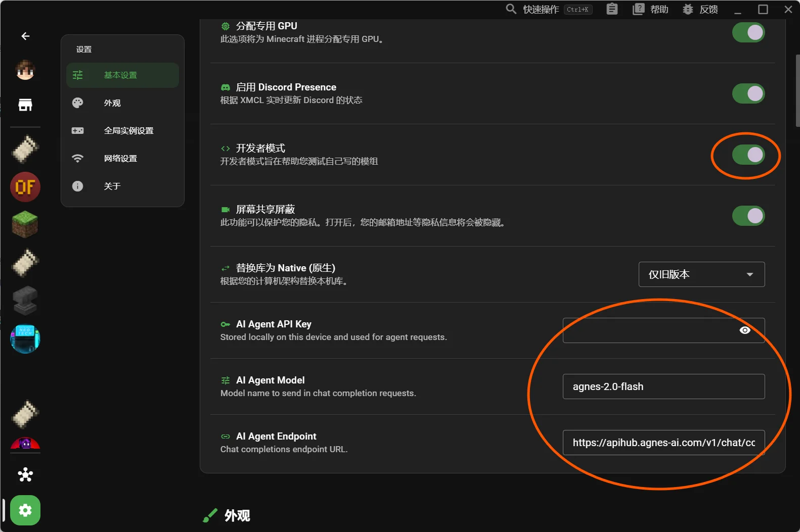Open 外观 in the settings menu

(122, 103)
